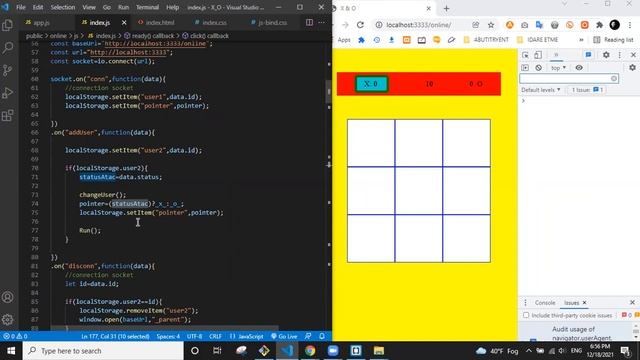Close the index.js editor tab
The image size is (640, 360).
point(124,22)
